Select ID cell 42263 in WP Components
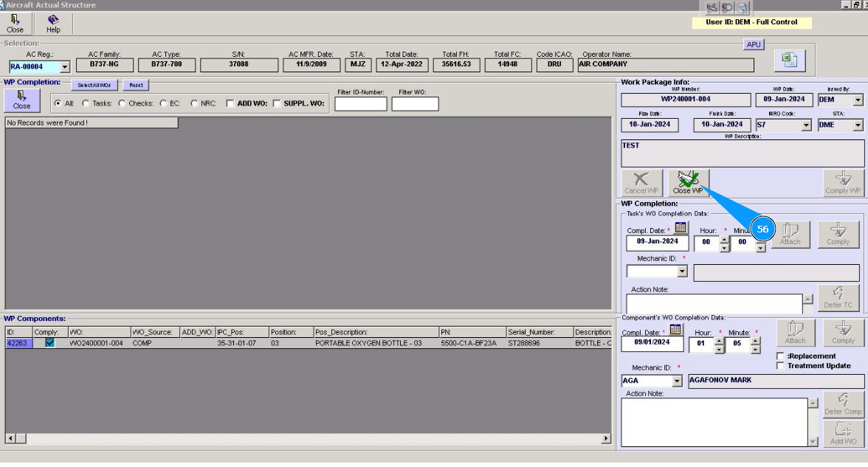Screen dimensions: 868x467 [x=19, y=343]
